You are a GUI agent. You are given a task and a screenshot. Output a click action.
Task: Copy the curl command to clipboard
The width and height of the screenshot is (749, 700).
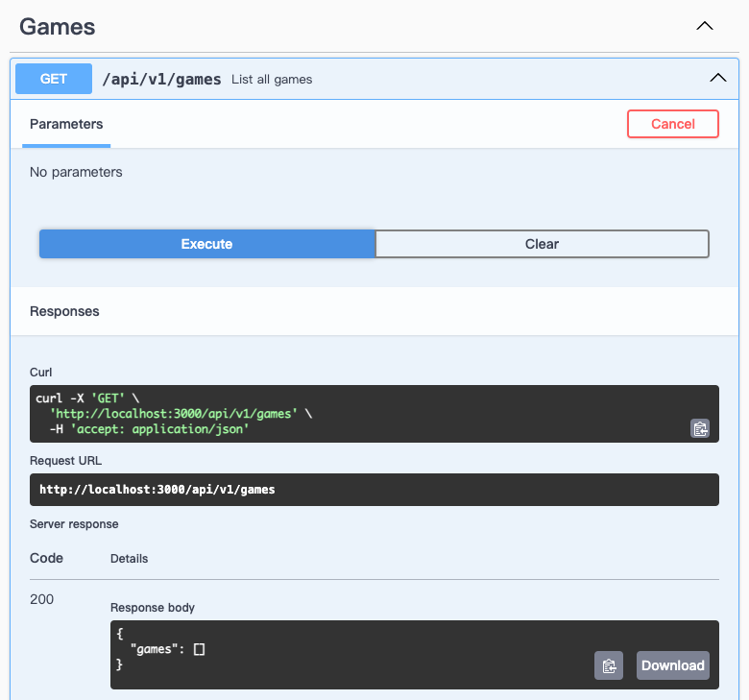point(700,428)
